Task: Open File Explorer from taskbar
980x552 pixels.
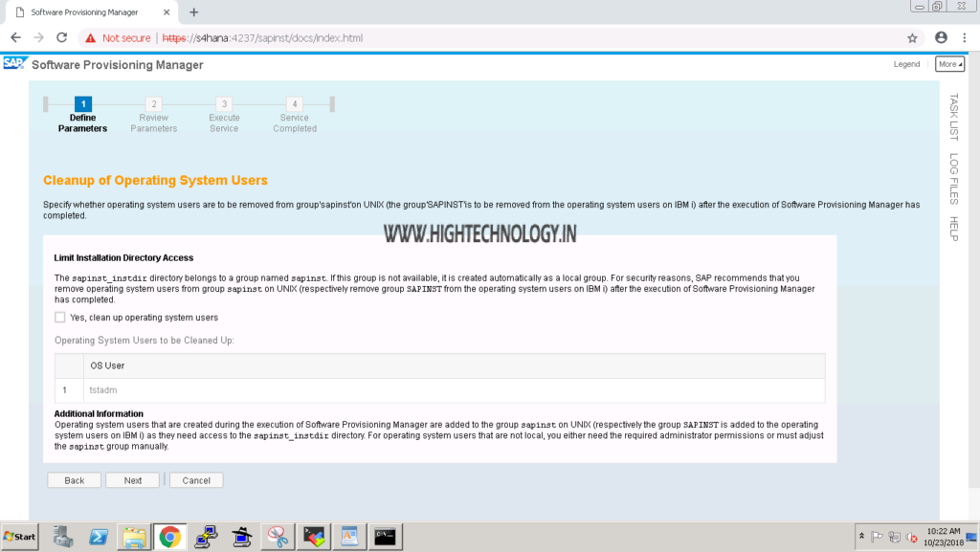Action: click(134, 537)
